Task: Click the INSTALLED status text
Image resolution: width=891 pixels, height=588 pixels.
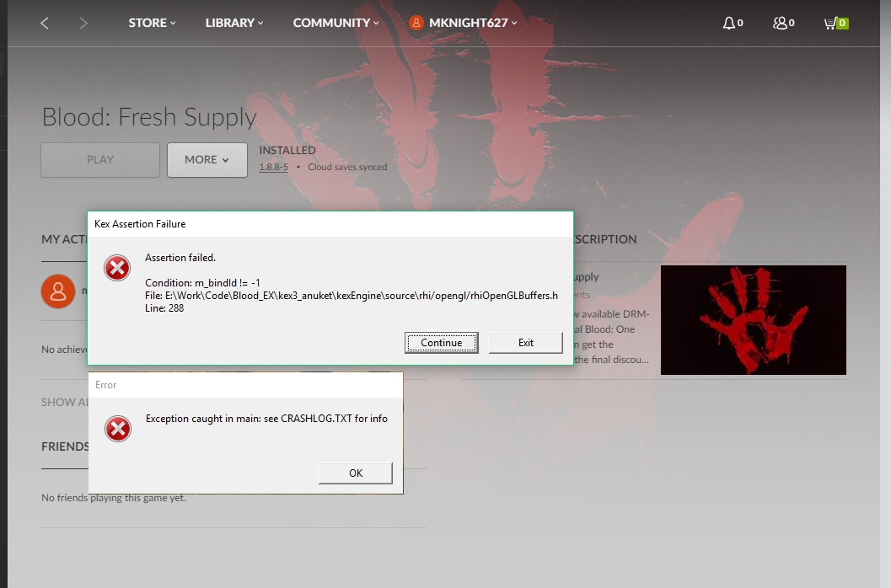Action: (287, 150)
